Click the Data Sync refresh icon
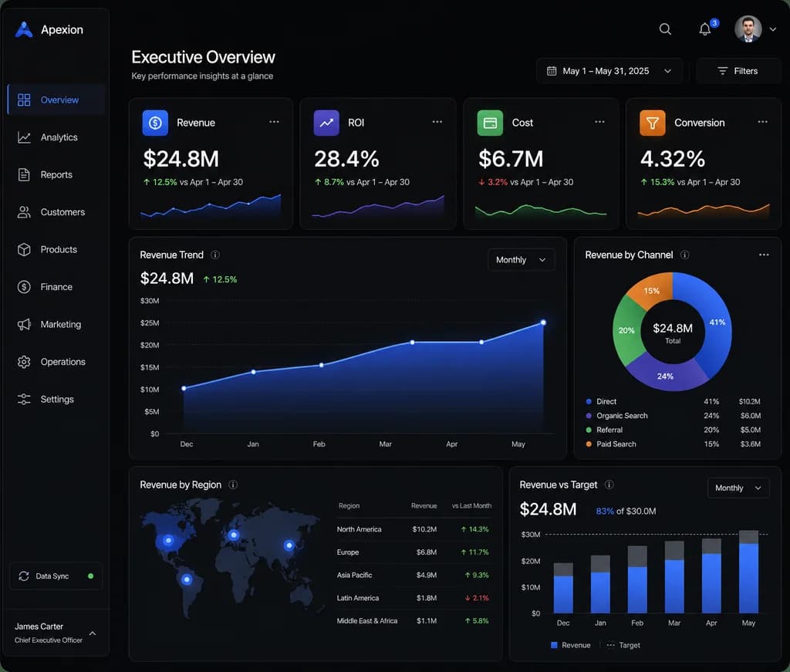The width and height of the screenshot is (790, 672). [24, 576]
